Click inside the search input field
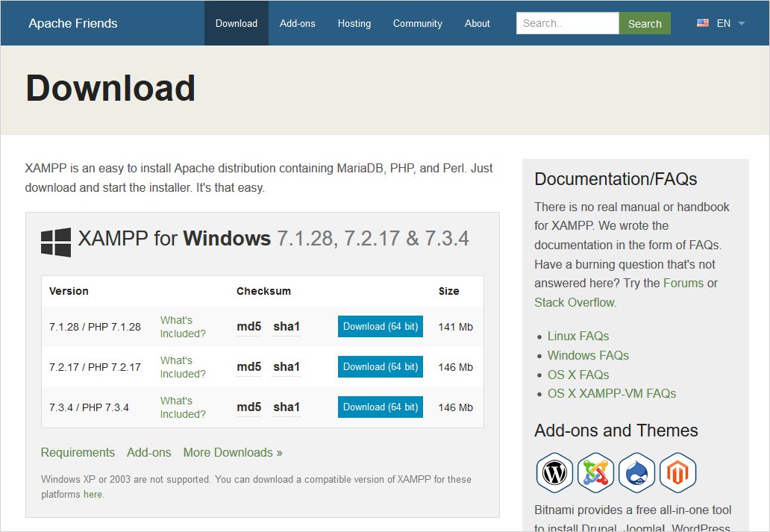The image size is (770, 532). click(x=567, y=23)
